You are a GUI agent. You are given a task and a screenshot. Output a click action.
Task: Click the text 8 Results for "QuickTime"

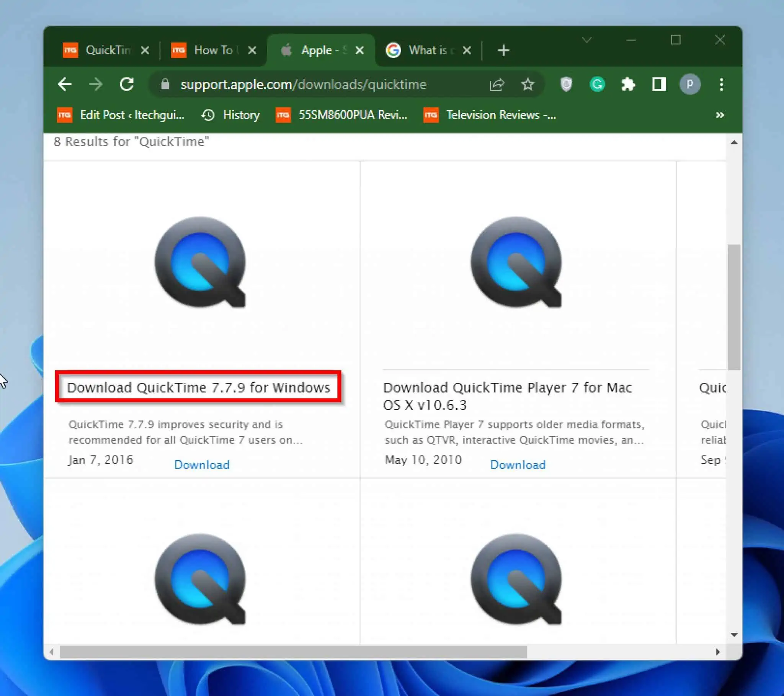(131, 142)
